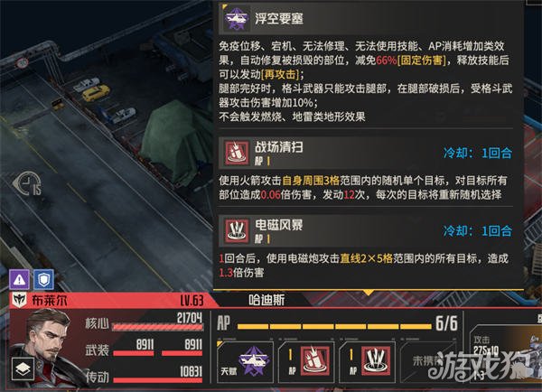The image size is (542, 392).
Task: Select the 天赋 talent slot in skill bar
Action: [x=245, y=362]
